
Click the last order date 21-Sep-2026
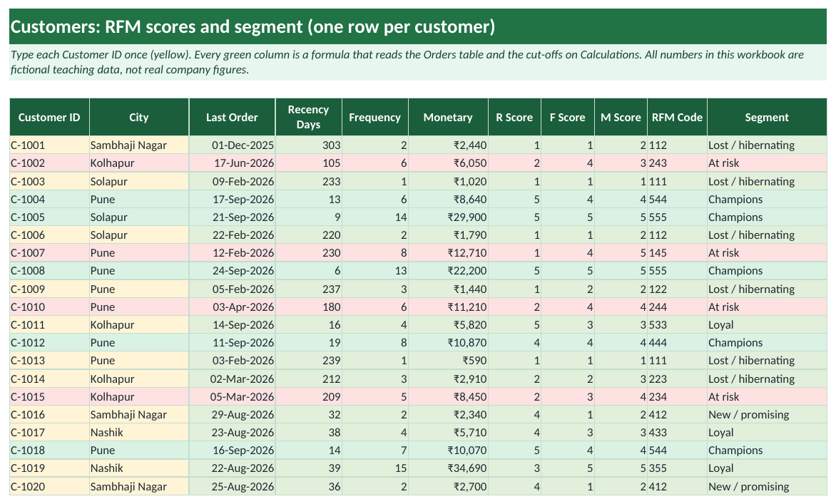click(232, 217)
